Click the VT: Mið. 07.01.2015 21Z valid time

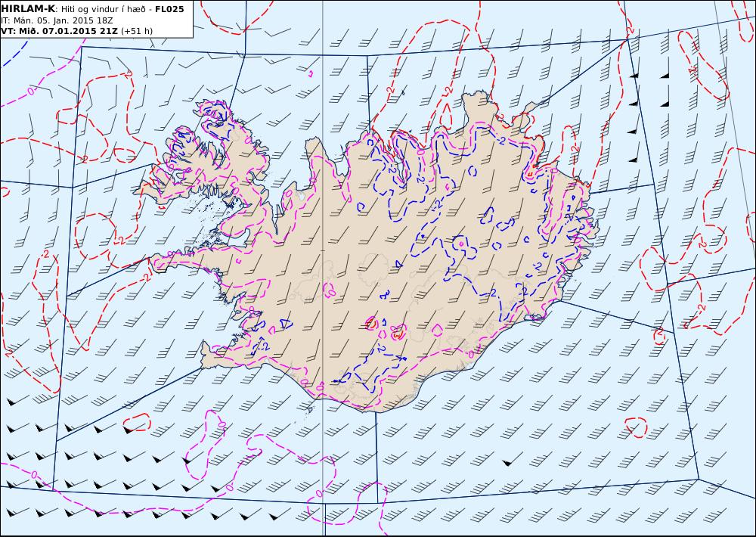59,31
